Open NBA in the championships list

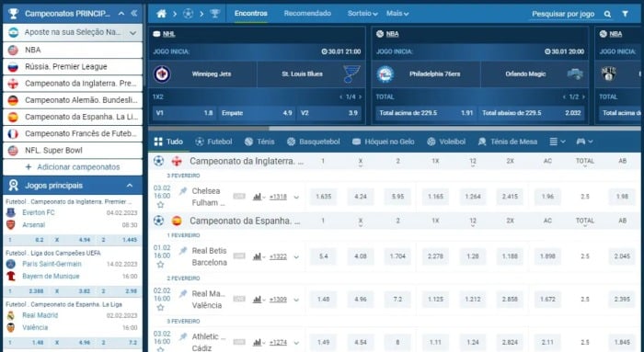point(73,50)
